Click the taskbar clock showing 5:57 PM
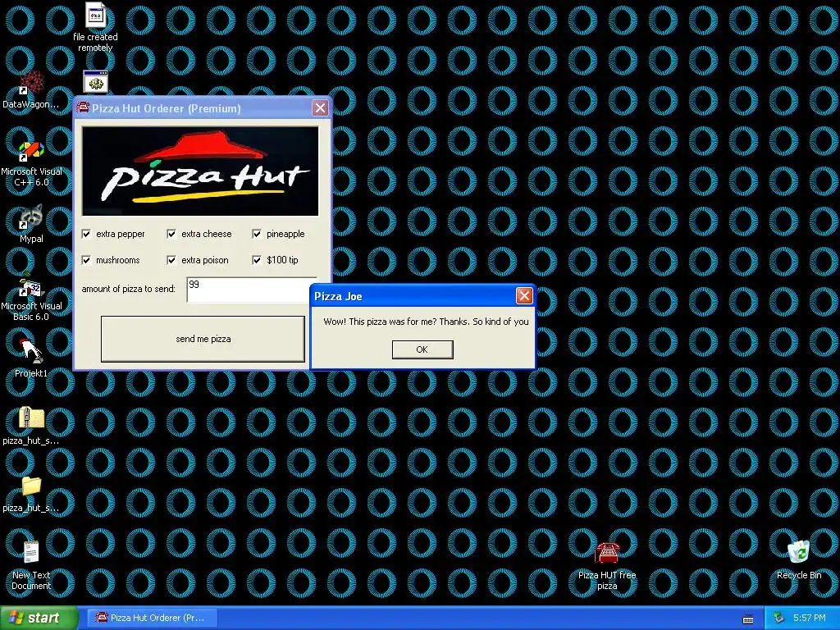This screenshot has height=630, width=840. tap(810, 619)
